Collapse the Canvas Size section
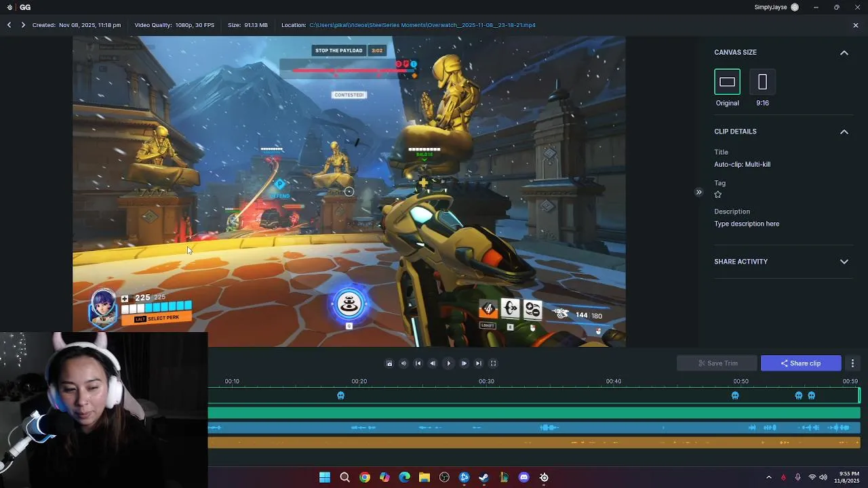The width and height of the screenshot is (868, 488). click(x=844, y=52)
